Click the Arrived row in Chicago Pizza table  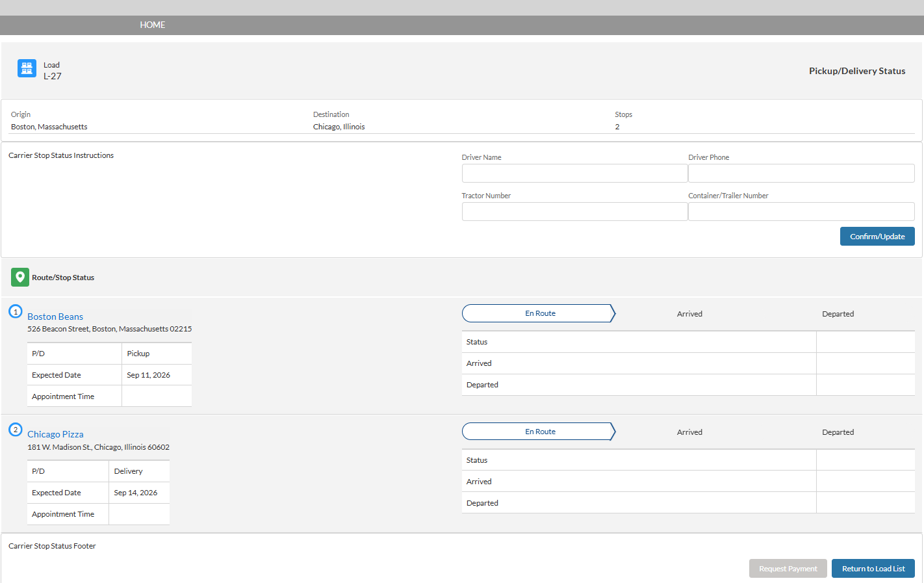688,482
